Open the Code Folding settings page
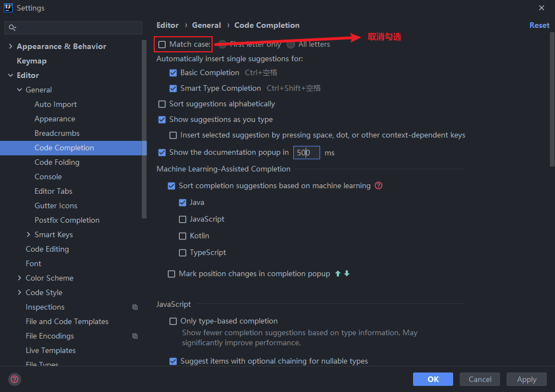The width and height of the screenshot is (555, 392). point(57,162)
